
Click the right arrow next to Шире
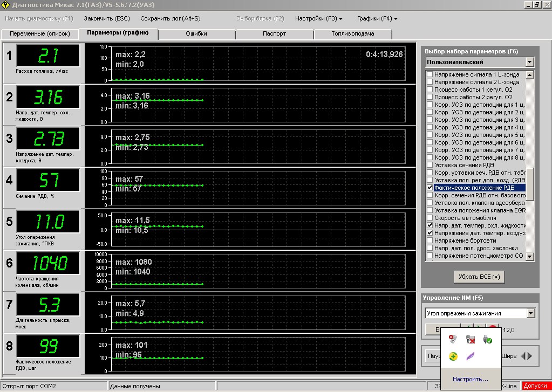tap(529, 356)
